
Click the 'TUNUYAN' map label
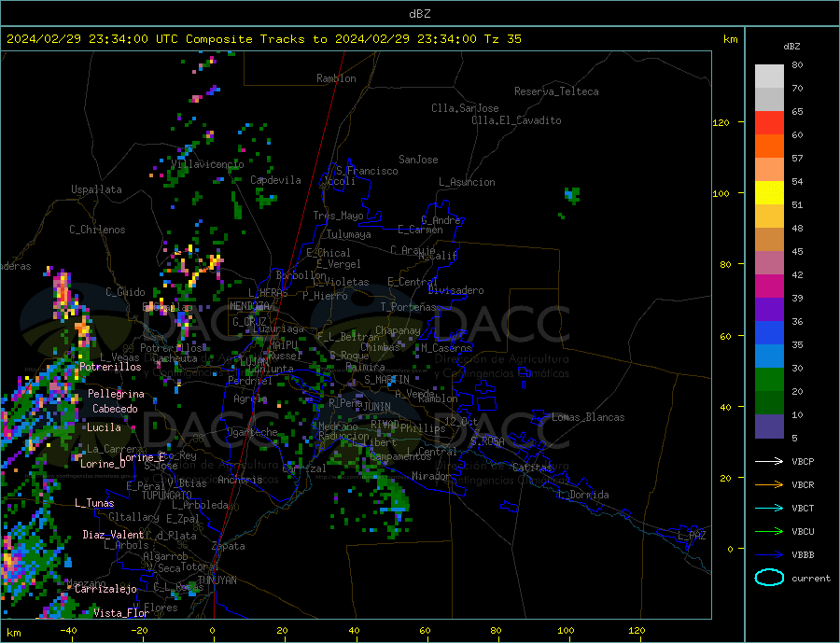pos(217,580)
